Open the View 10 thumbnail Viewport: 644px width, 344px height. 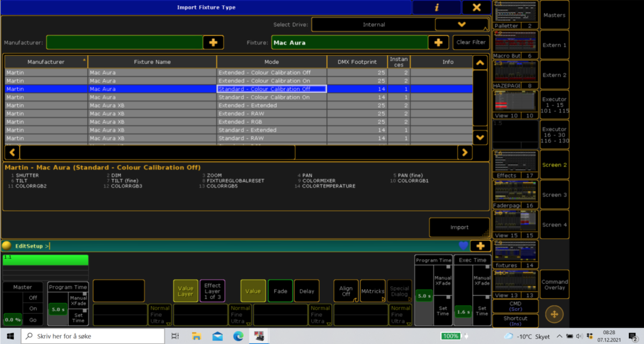pos(515,105)
